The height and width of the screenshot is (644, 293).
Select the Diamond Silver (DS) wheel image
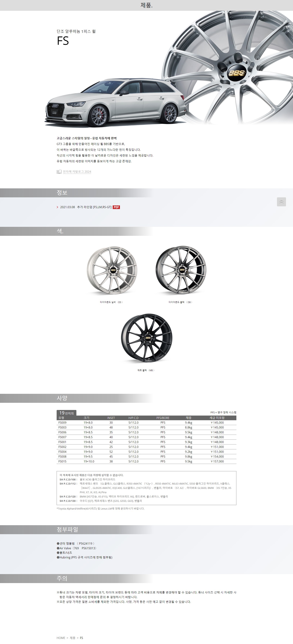pos(112,270)
